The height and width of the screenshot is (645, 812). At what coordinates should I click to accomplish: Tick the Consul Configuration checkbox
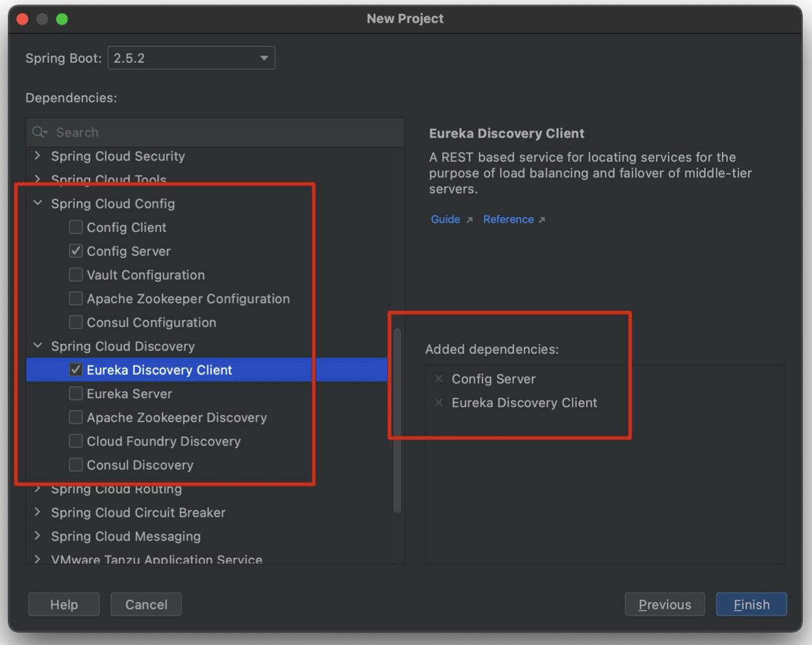pos(75,322)
